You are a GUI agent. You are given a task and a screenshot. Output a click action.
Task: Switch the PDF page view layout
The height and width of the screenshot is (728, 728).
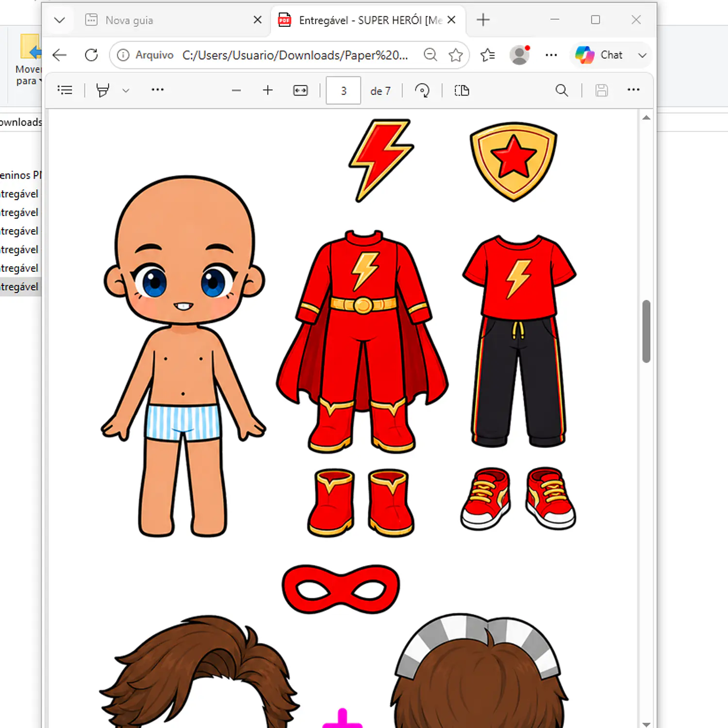pos(462,90)
